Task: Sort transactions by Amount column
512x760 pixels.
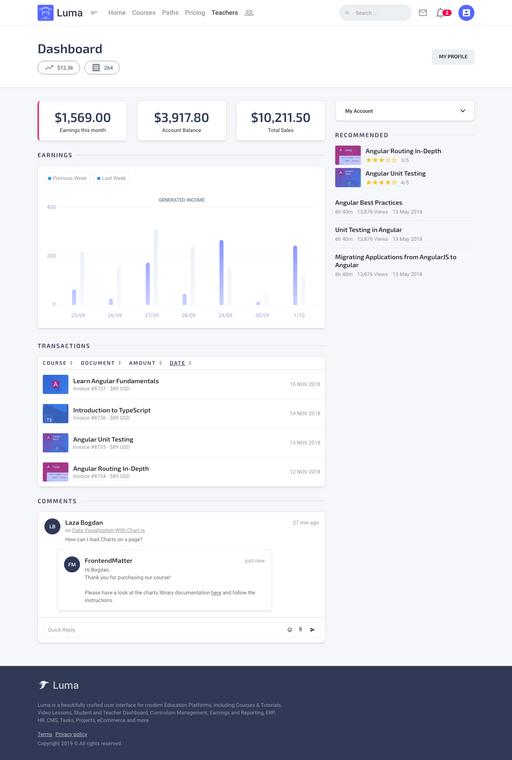Action: (145, 363)
